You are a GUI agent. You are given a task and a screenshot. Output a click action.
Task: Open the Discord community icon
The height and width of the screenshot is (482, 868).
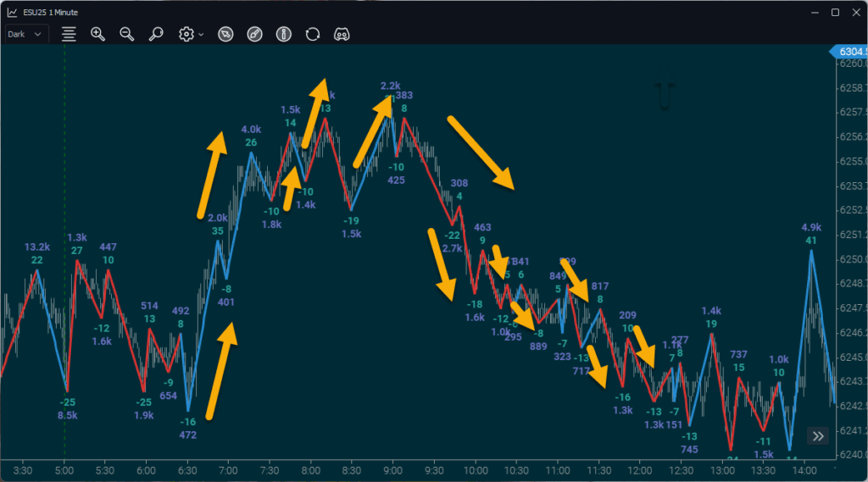tap(342, 35)
